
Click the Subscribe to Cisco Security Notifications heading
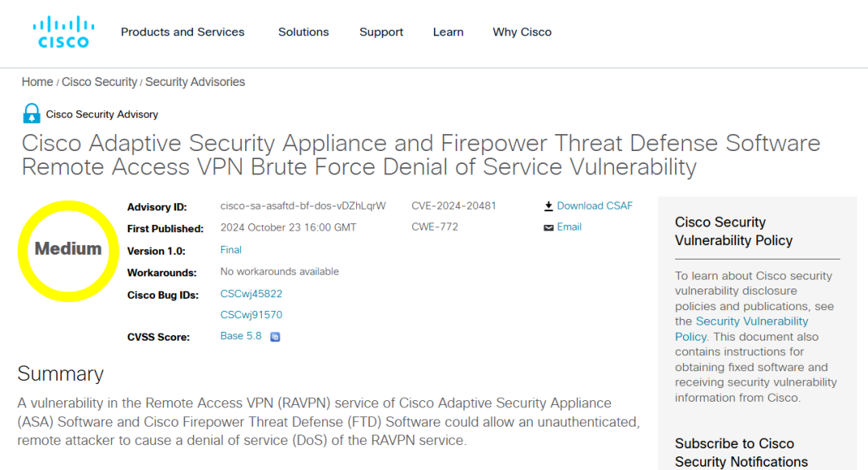(741, 453)
